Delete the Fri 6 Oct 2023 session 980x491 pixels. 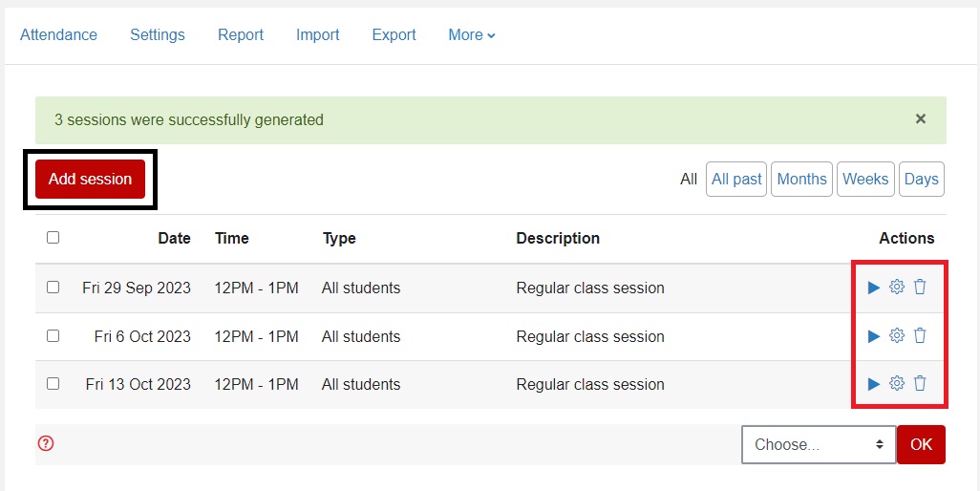pos(920,335)
